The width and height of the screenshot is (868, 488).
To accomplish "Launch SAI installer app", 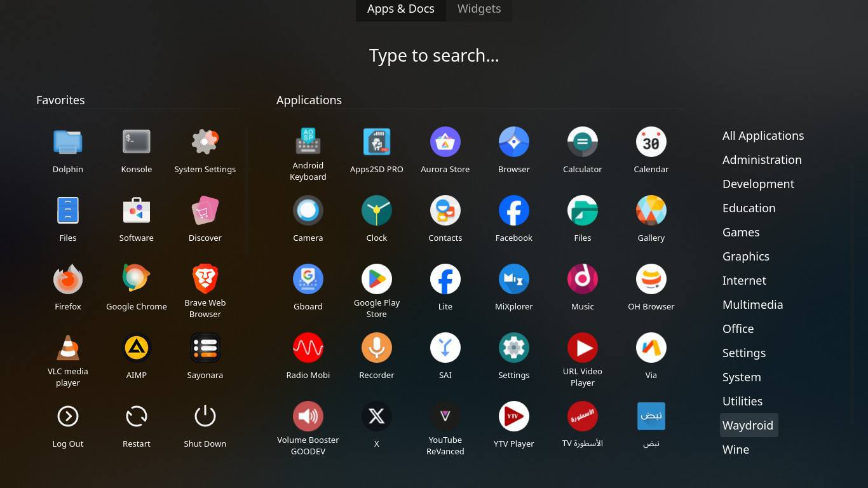I will pos(445,348).
